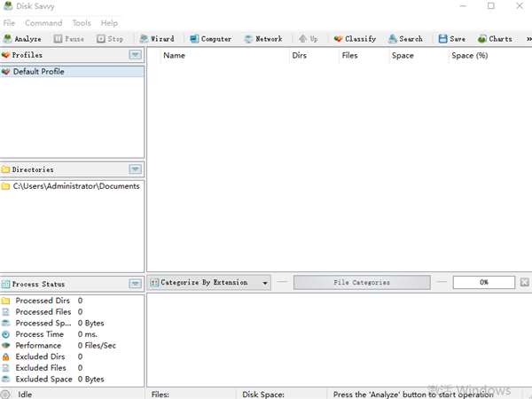Screen dimensions: 532x399
Task: Show hidden toolbar items with overflow chevron
Action: pos(526,39)
